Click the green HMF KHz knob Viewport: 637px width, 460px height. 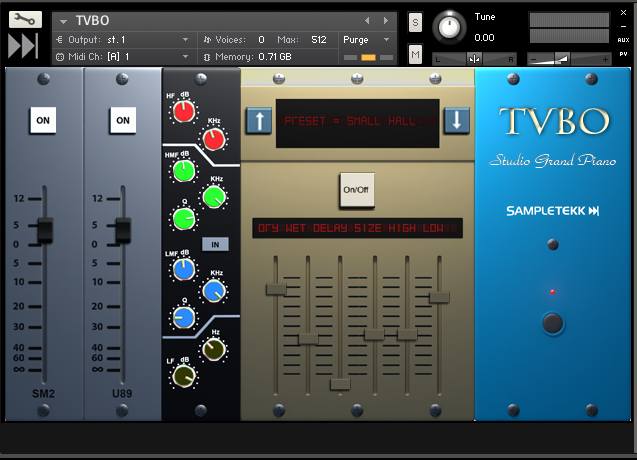pos(214,197)
